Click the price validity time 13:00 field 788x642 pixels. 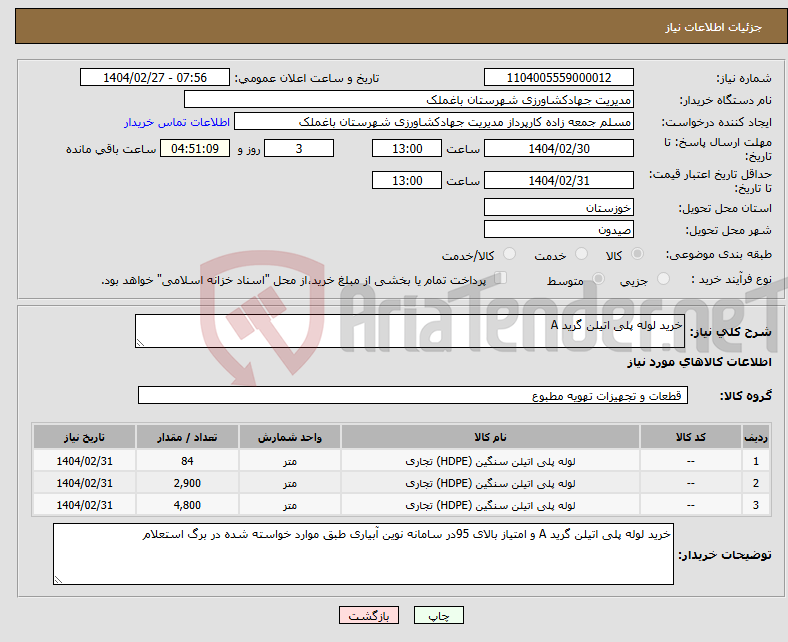(407, 180)
